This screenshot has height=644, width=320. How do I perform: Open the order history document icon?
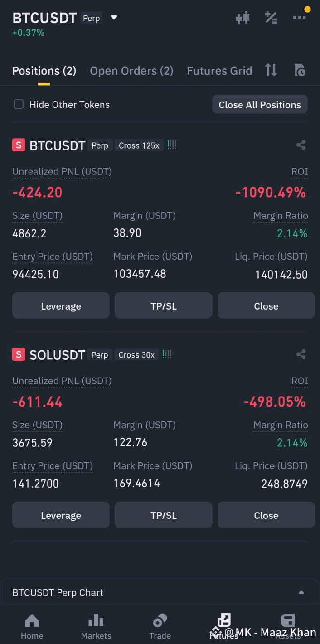tap(300, 70)
